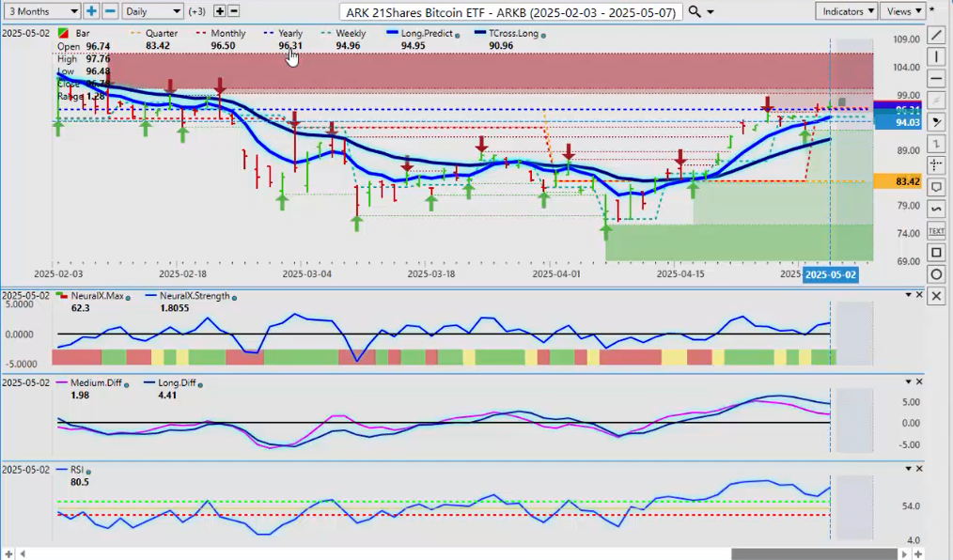Click the Yearly legend label
Image resolution: width=953 pixels, height=560 pixels.
pos(289,34)
